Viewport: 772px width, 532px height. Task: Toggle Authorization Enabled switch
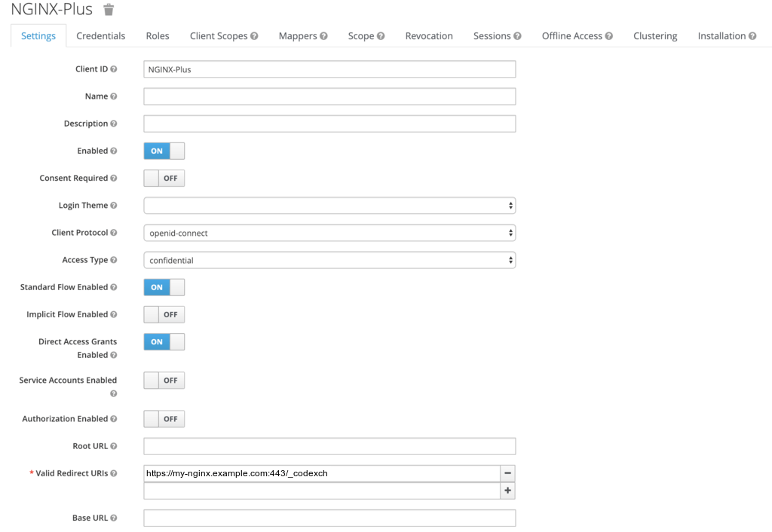click(164, 419)
